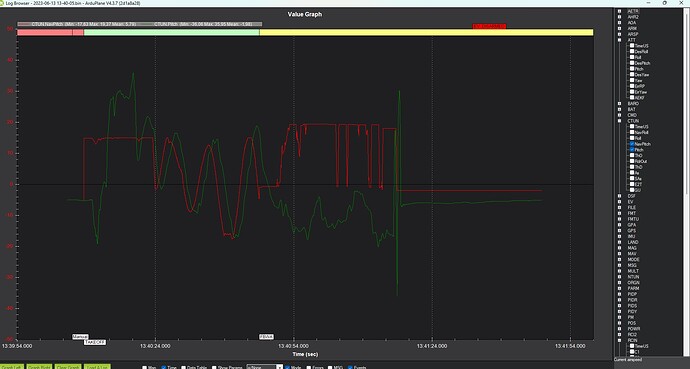
Task: Expand the PARM tree node
Action: point(620,288)
